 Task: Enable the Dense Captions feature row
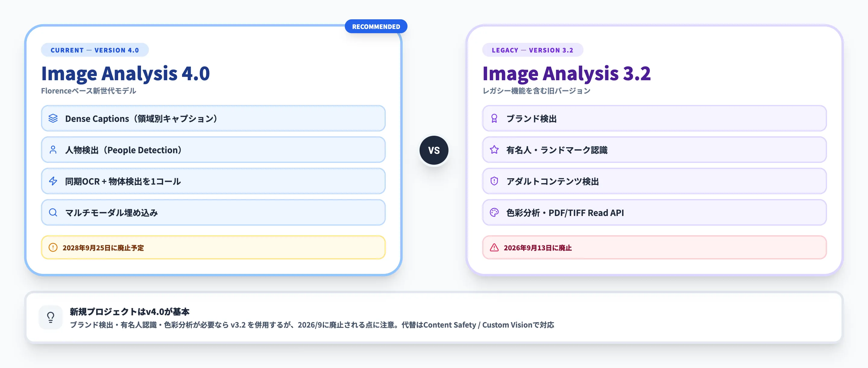[213, 119]
